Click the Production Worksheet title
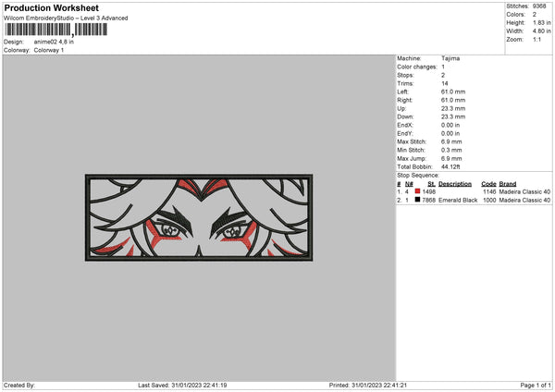The image size is (555, 392). (52, 8)
